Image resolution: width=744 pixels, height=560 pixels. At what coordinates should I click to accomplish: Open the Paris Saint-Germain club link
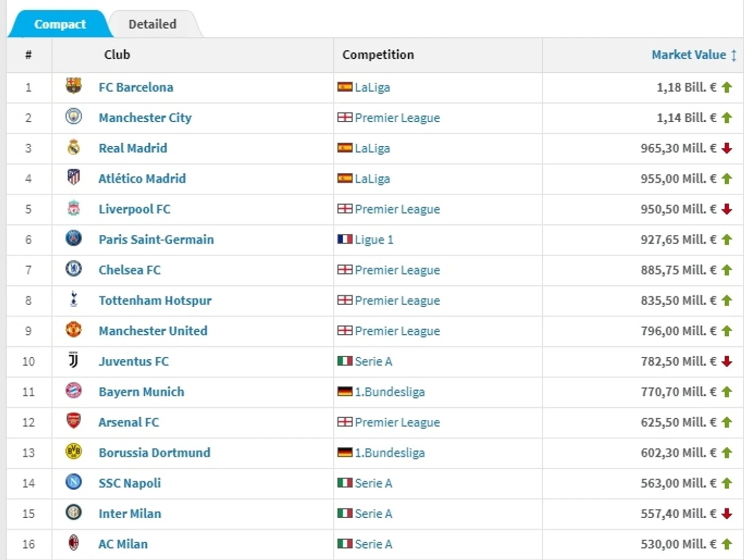(x=156, y=239)
